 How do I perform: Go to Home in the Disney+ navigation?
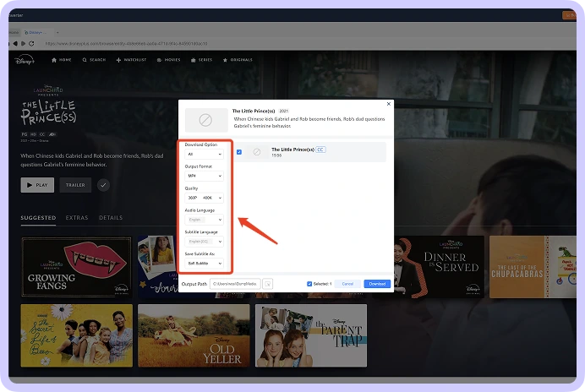point(62,60)
